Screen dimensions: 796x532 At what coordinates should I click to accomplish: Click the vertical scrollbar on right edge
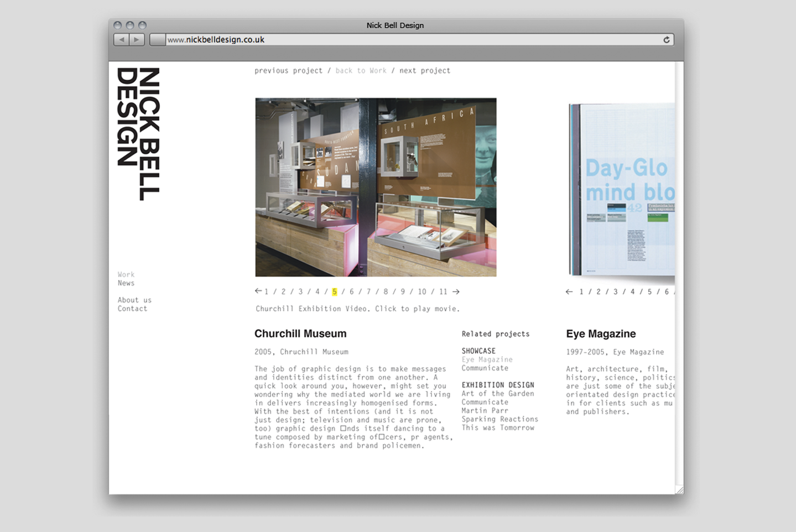click(679, 274)
